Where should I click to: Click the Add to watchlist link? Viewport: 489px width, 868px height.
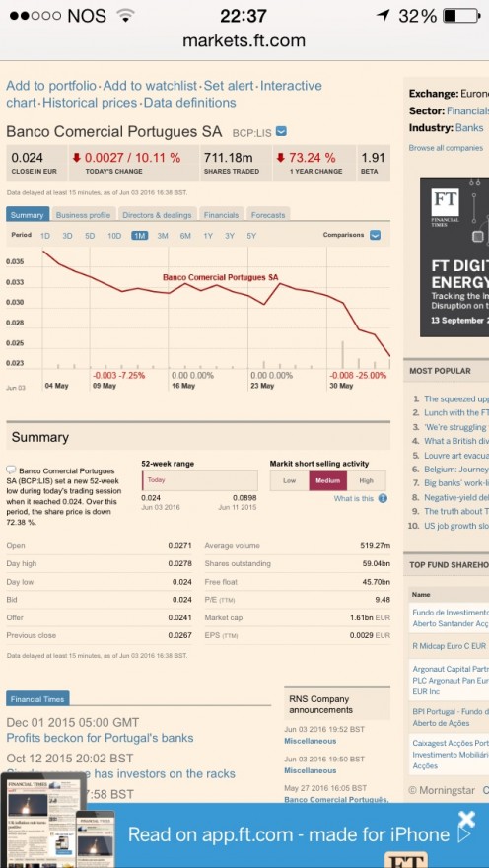pyautogui.click(x=150, y=86)
